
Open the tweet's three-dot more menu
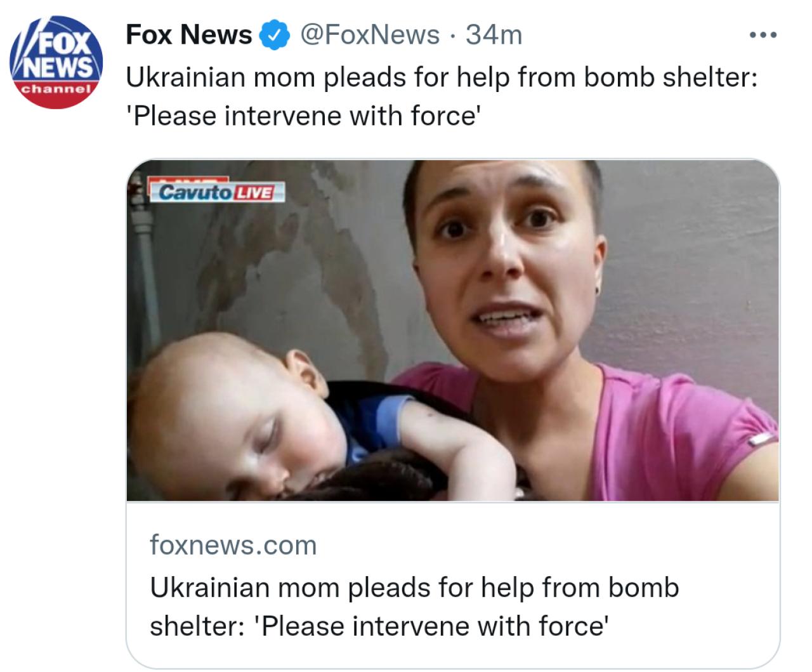click(763, 35)
